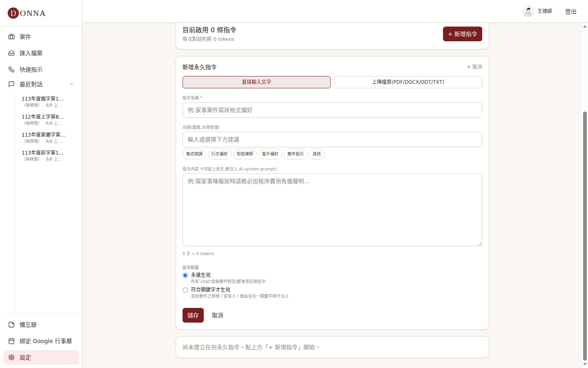Image resolution: width=588 pixels, height=368 pixels.
Task: Click the 最近對話 chat bubble icon
Action: 11,84
